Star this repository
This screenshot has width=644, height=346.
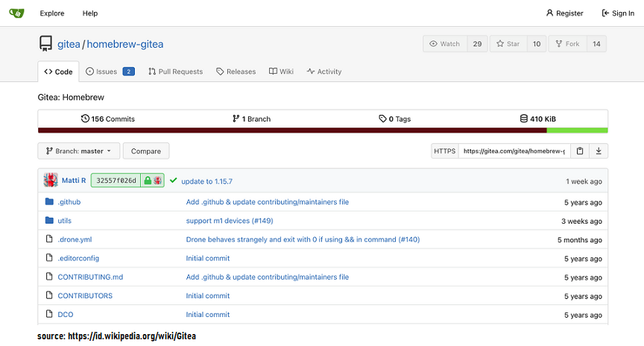tap(508, 44)
